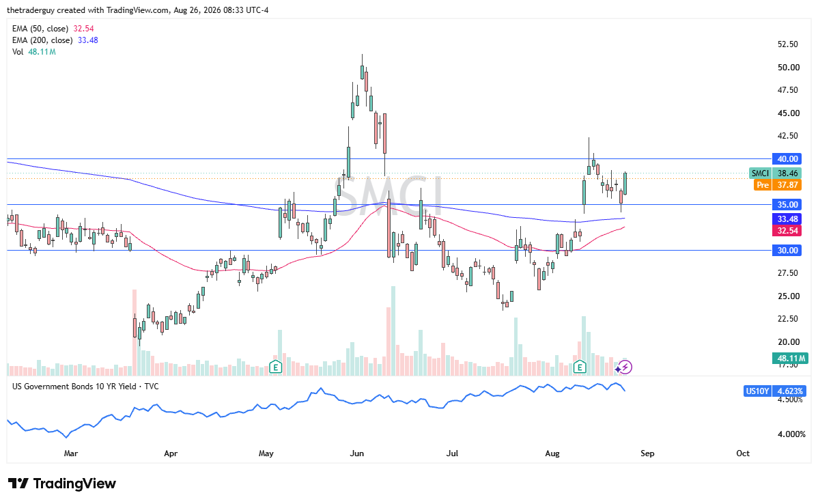Click the May label on the time axis

pos(266,453)
